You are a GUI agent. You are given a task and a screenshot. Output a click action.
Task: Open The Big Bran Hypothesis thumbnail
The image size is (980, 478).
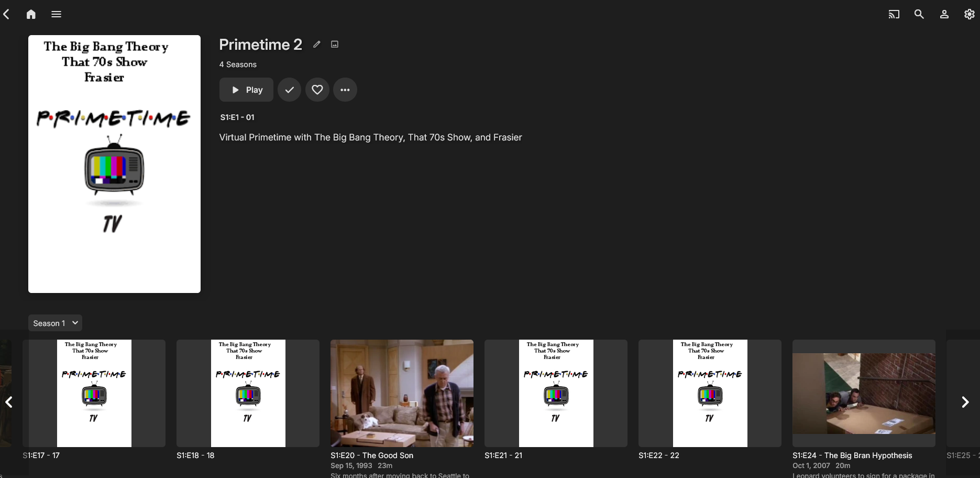pyautogui.click(x=864, y=393)
